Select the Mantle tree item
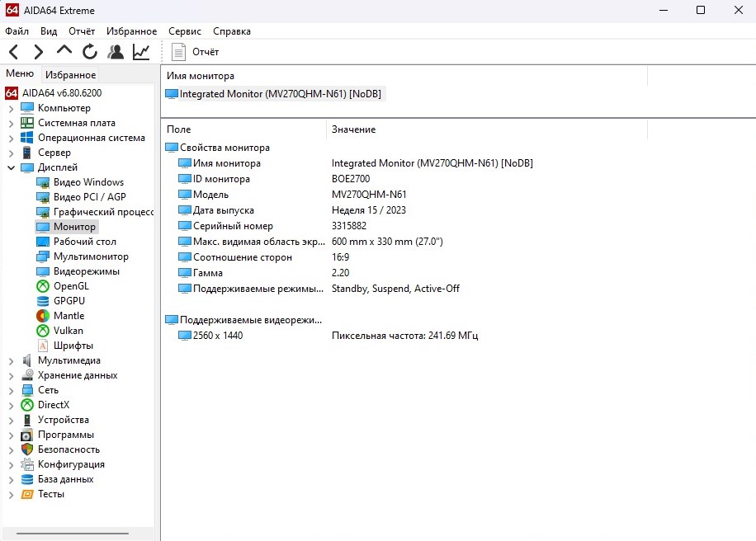 pyautogui.click(x=69, y=316)
